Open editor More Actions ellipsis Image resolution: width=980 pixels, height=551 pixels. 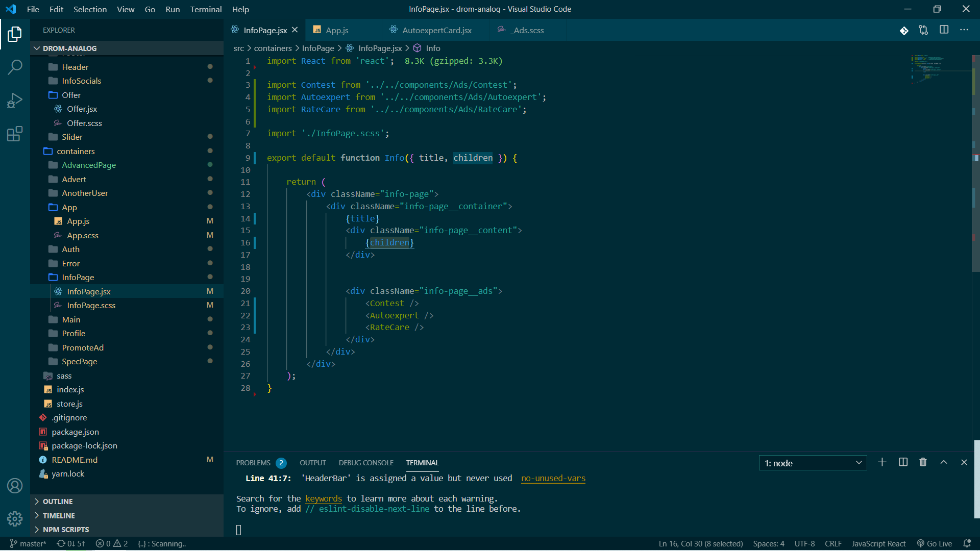[x=964, y=30]
